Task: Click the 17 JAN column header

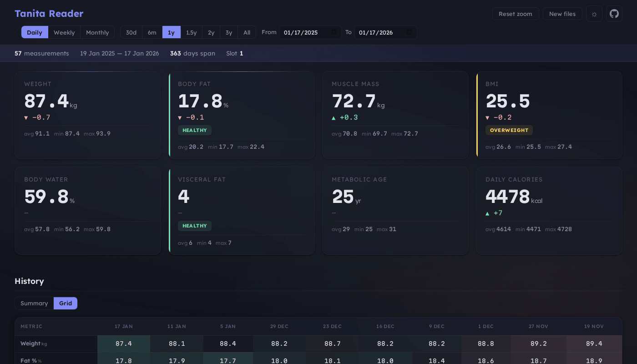Action: 124,326
